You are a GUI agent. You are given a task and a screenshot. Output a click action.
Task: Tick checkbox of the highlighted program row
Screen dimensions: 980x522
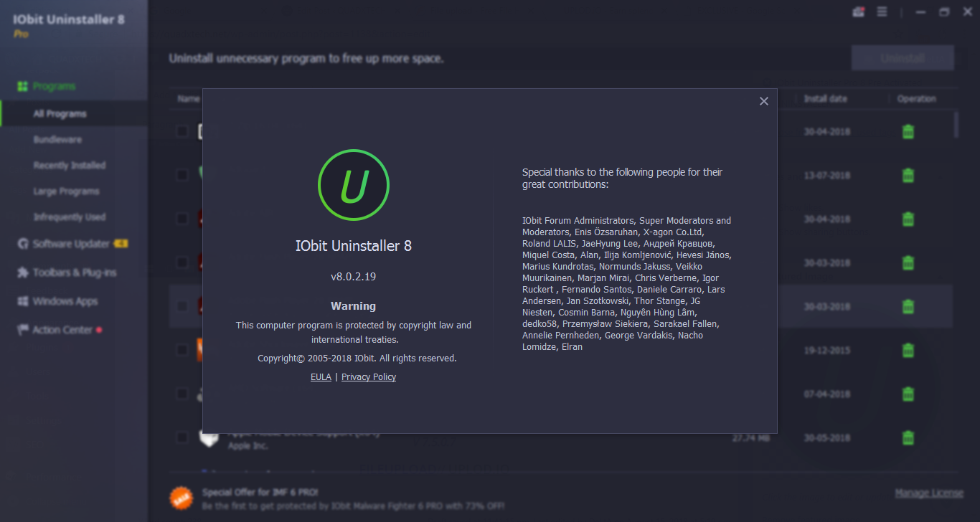pos(182,307)
